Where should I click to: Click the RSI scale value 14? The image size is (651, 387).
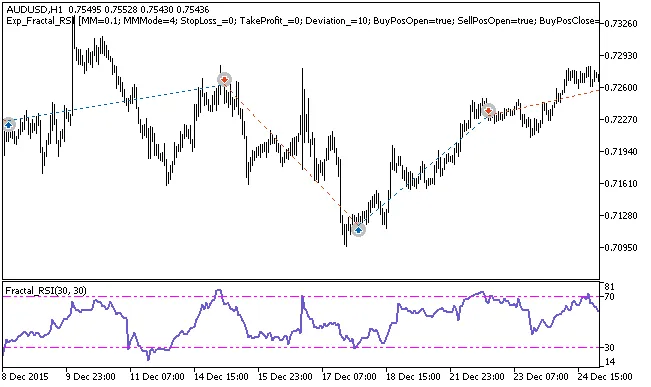pyautogui.click(x=610, y=362)
